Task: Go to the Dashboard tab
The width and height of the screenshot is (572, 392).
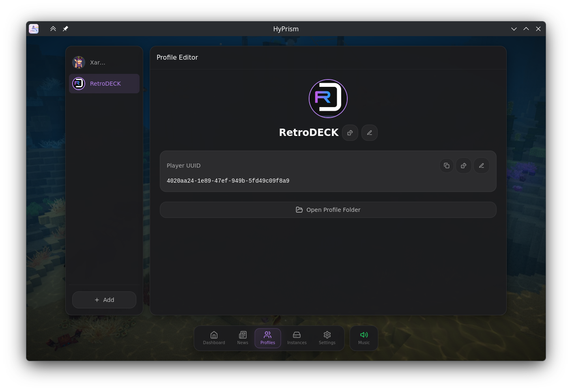Action: (x=214, y=338)
